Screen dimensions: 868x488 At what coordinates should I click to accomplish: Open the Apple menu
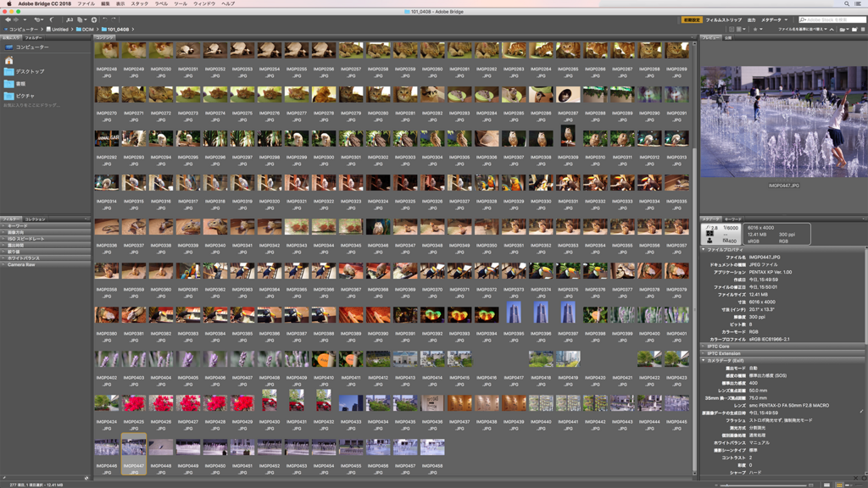coord(8,4)
